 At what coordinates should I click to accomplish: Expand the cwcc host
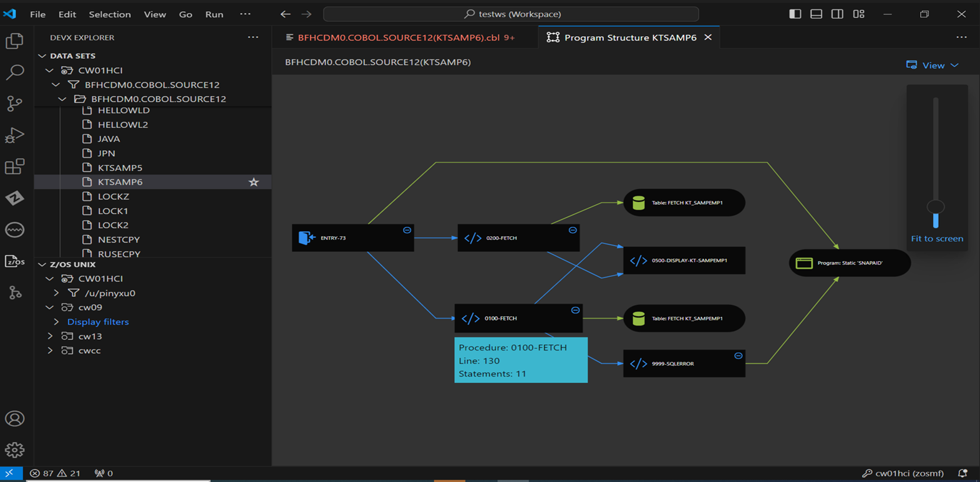(x=51, y=350)
